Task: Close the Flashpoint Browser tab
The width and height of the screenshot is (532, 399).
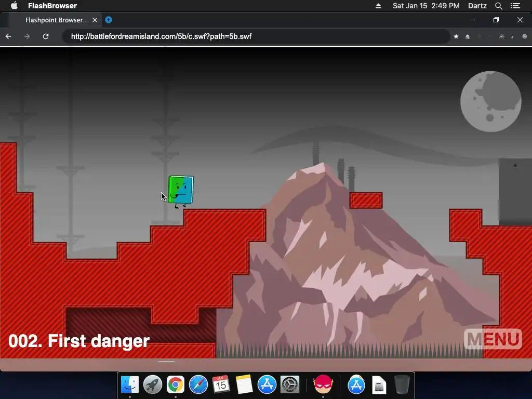Action: coord(95,20)
